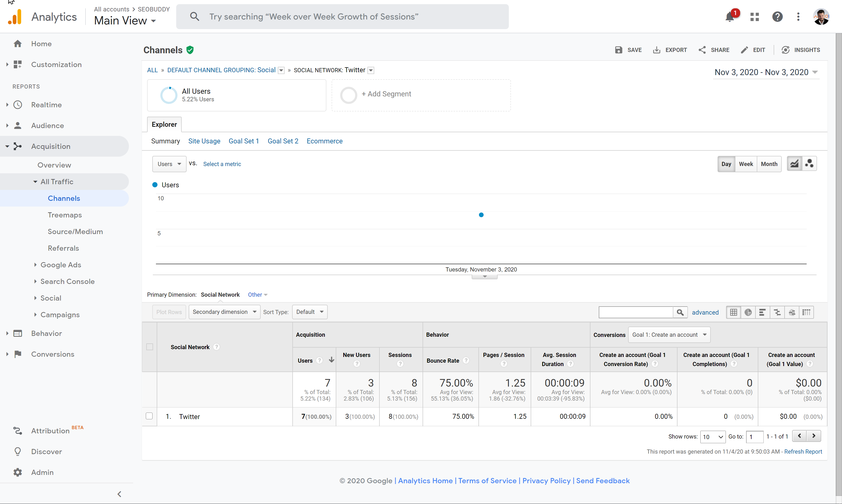The image size is (842, 504).
Task: Click the search magnifier in top bar
Action: pos(195,16)
